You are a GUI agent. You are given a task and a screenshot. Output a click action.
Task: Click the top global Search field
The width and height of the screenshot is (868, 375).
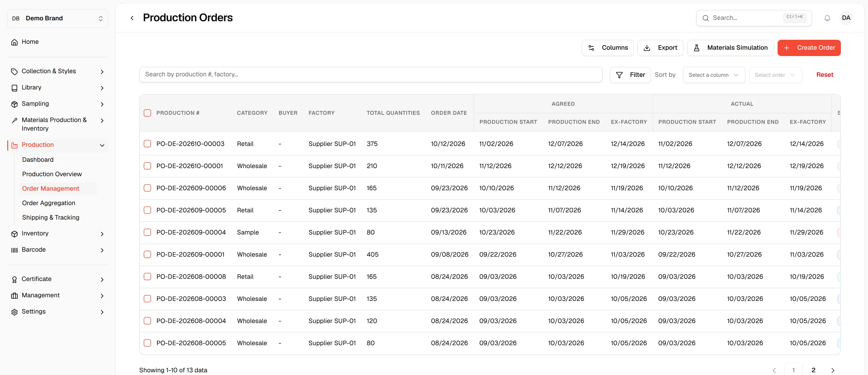coord(754,18)
